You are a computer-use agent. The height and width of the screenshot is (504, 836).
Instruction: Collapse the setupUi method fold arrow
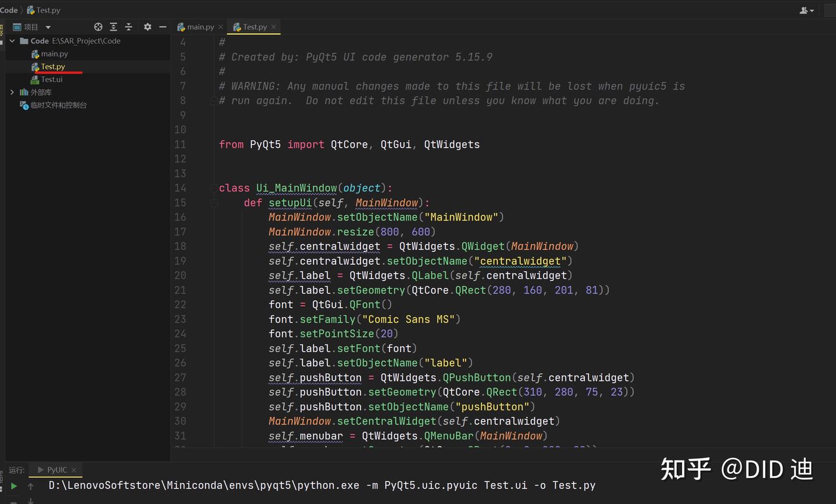pos(213,203)
